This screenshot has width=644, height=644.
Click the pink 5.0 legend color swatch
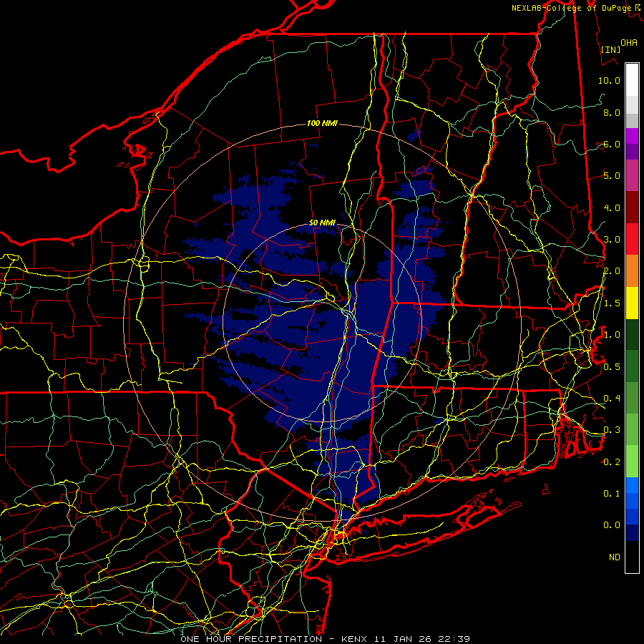[x=632, y=175]
